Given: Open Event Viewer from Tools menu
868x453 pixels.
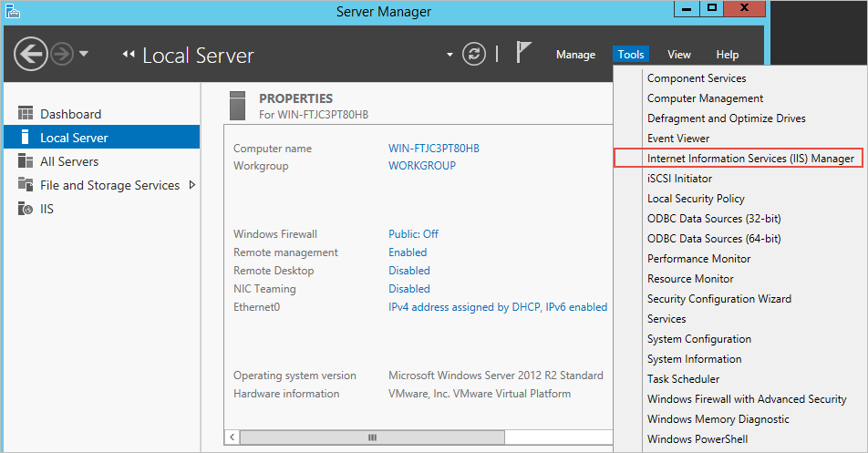Looking at the screenshot, I should (x=678, y=139).
